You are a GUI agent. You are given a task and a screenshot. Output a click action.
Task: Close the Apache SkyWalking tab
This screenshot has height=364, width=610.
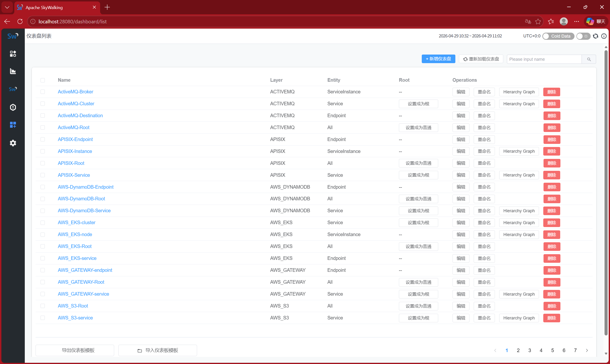click(94, 7)
